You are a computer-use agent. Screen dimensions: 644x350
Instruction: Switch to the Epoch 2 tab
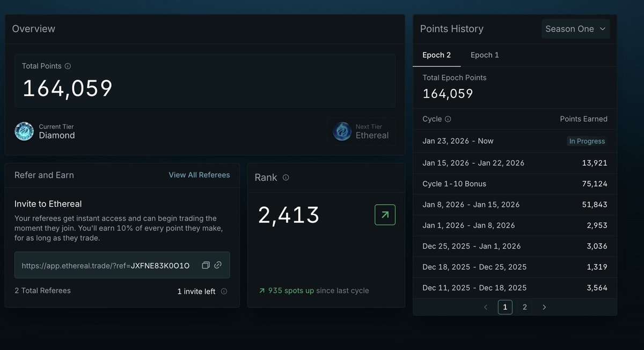coord(436,55)
